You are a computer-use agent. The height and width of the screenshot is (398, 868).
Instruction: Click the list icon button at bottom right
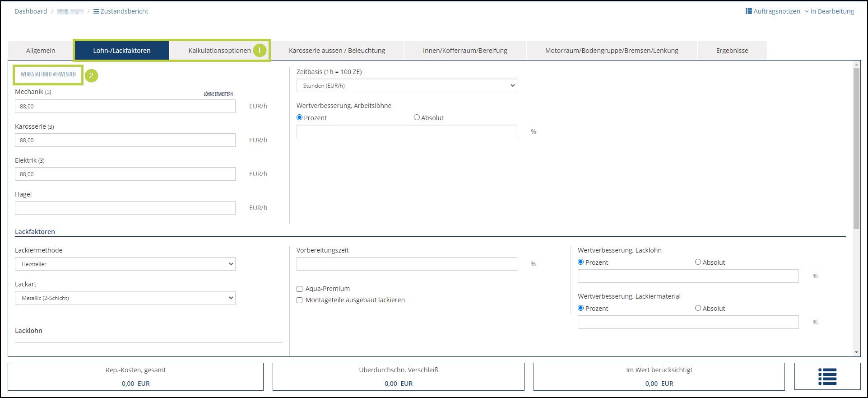tap(827, 376)
